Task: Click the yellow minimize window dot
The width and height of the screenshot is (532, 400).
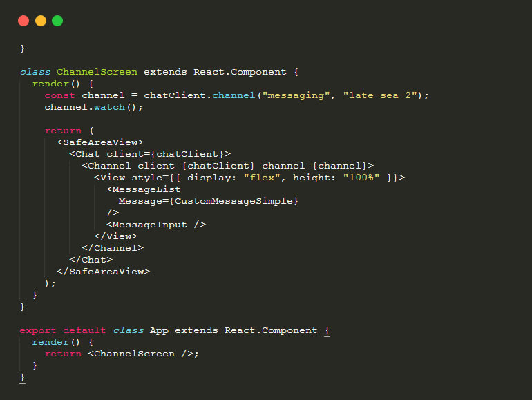Action: [41, 21]
